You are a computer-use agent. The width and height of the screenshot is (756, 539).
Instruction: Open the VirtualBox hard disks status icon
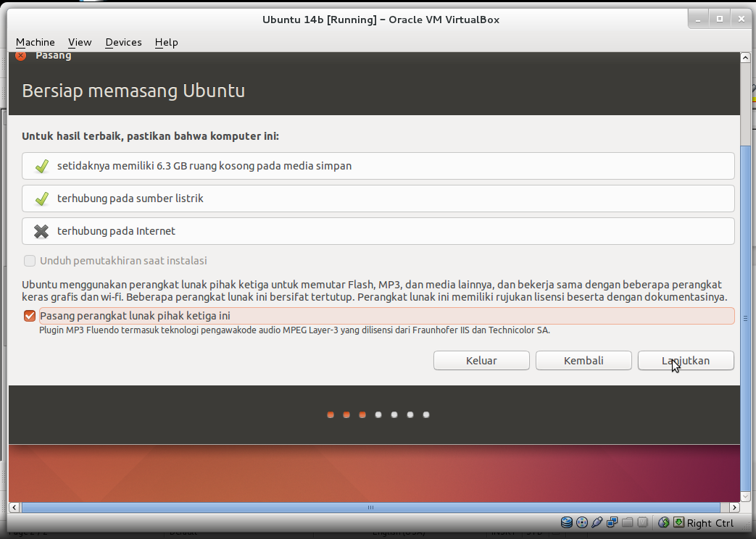click(x=567, y=522)
